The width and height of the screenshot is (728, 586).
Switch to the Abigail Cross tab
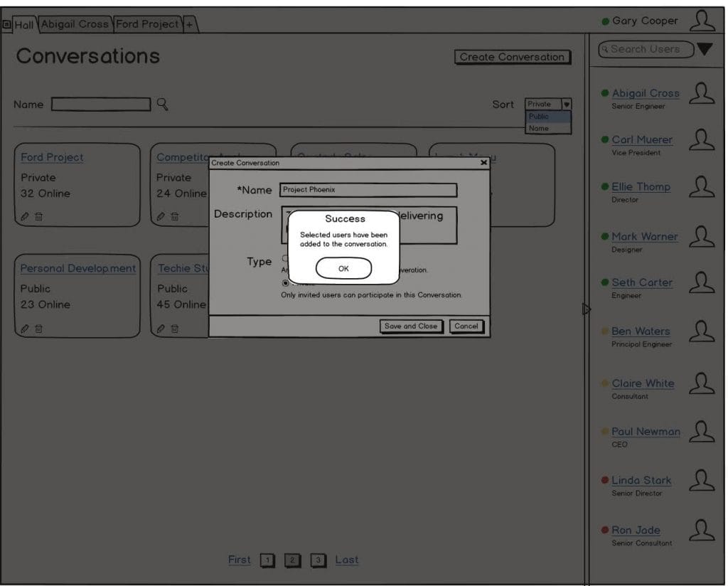[75, 24]
